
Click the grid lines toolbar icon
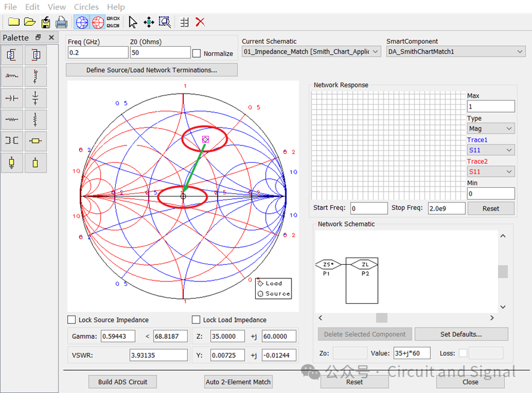(184, 22)
